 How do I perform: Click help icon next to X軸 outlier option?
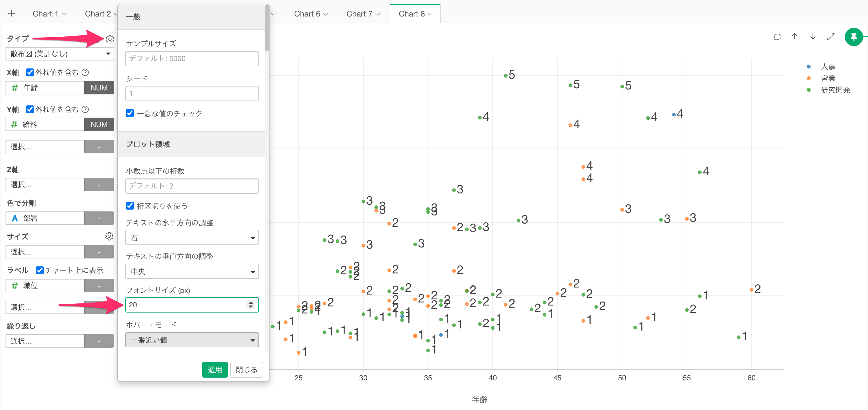coord(86,72)
